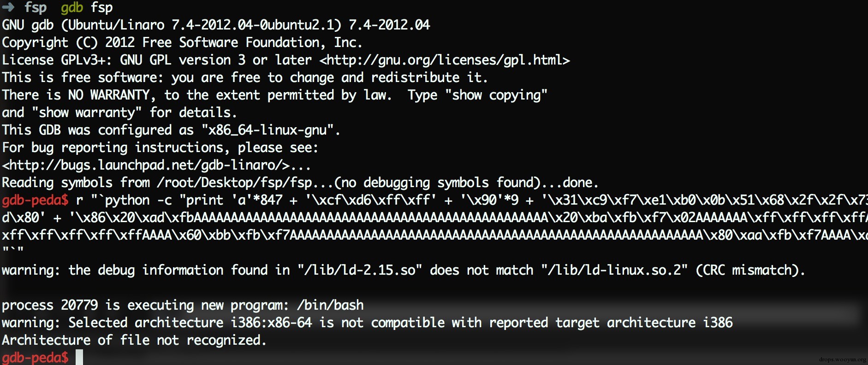Open the gnu.org/licenses/gpl.html link
This screenshot has height=365, width=868.
(445, 60)
